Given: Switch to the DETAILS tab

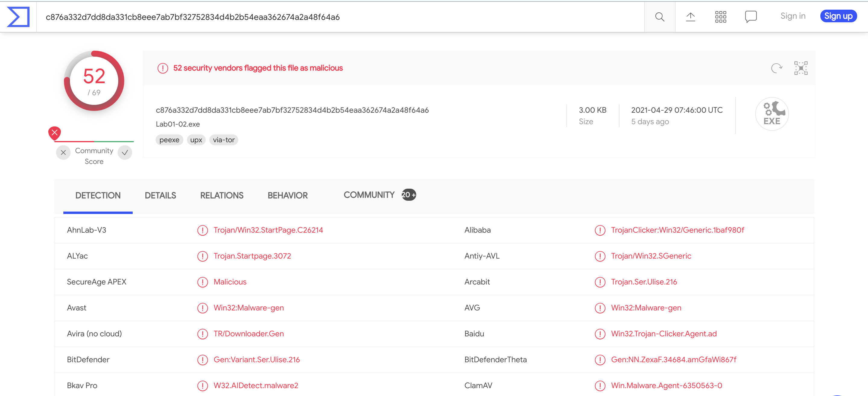Looking at the screenshot, I should 160,196.
